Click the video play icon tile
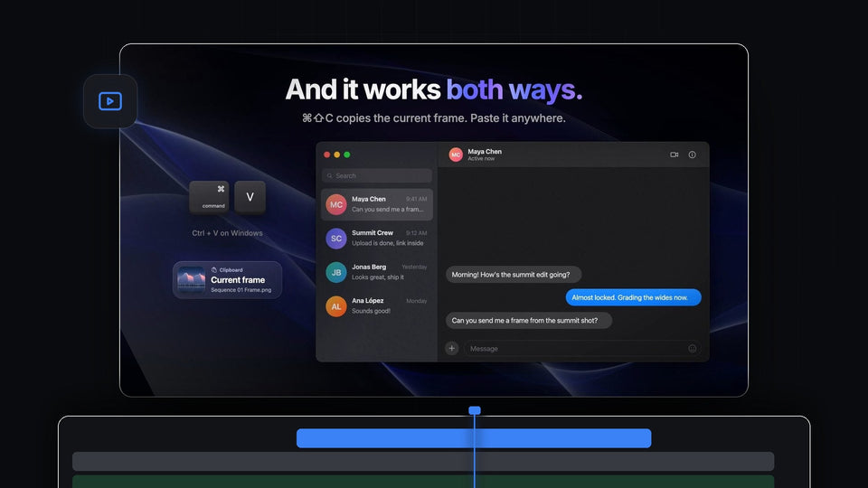Screen dimensions: 868x488 point(110,101)
